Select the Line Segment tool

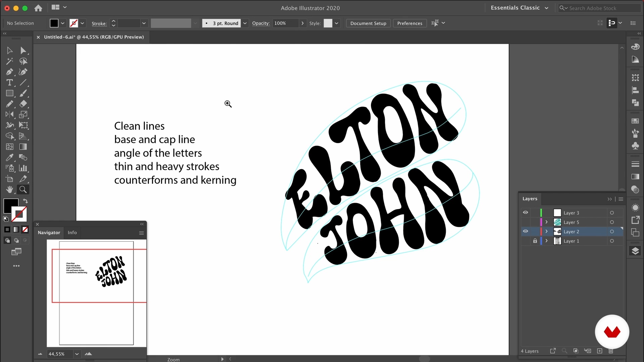23,82
